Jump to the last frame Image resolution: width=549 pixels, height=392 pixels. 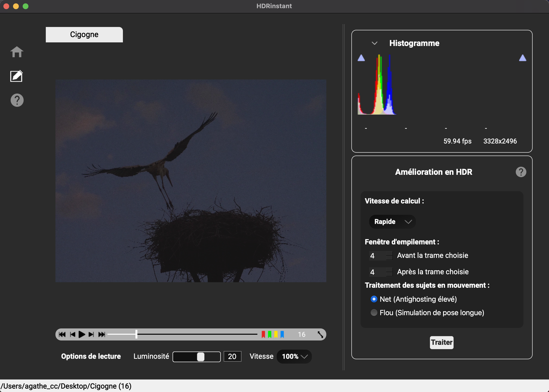click(x=102, y=334)
